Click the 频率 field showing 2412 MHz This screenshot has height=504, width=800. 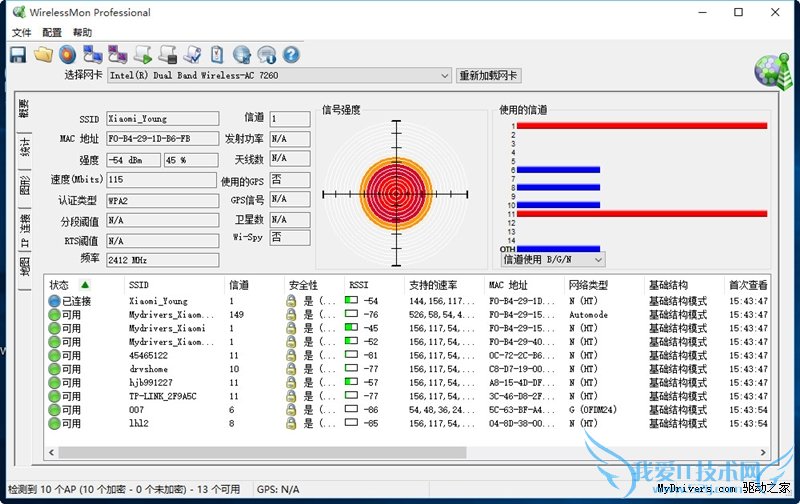tap(163, 260)
